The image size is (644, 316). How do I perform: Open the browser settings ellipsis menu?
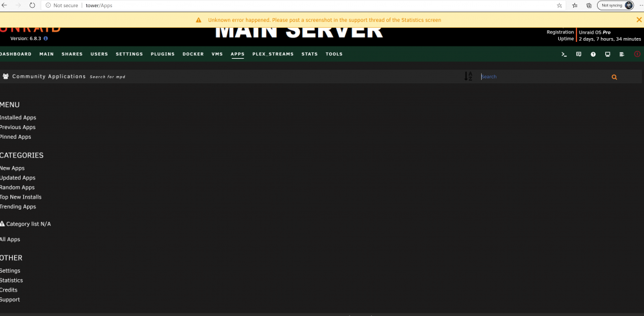[x=641, y=5]
